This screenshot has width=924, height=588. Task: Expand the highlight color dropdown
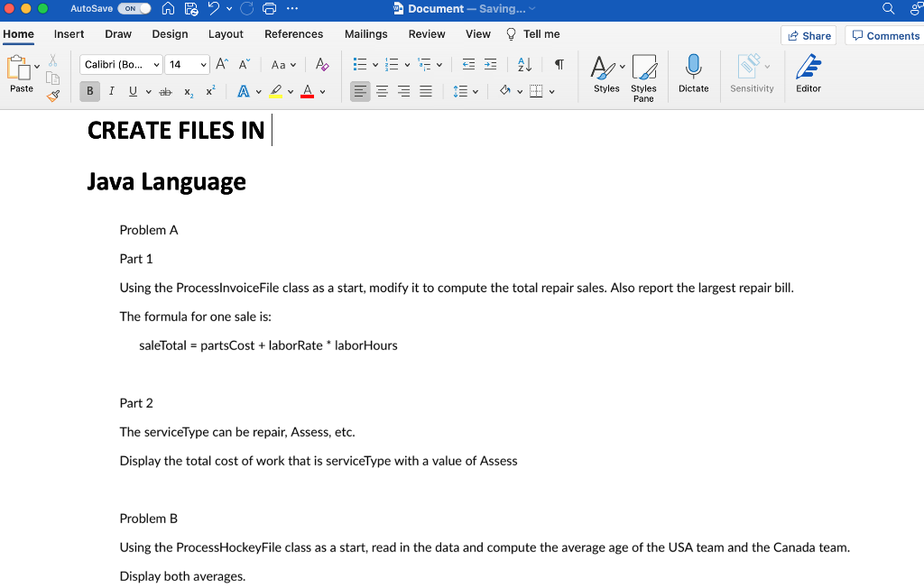[292, 91]
